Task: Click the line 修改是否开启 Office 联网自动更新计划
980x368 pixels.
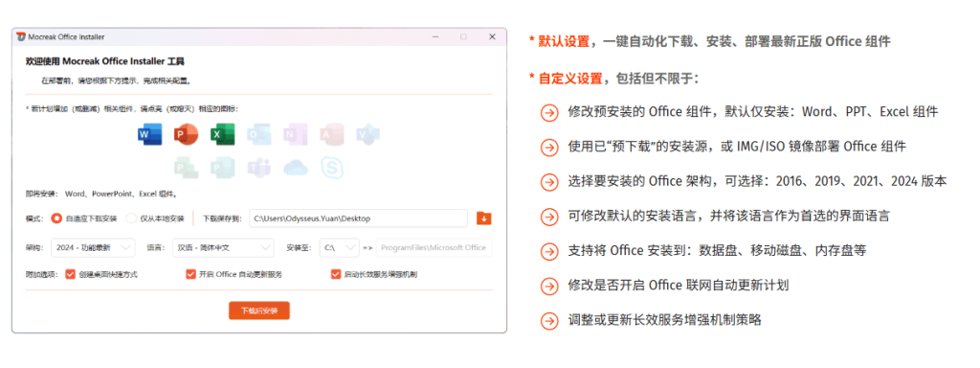Action: click(679, 286)
